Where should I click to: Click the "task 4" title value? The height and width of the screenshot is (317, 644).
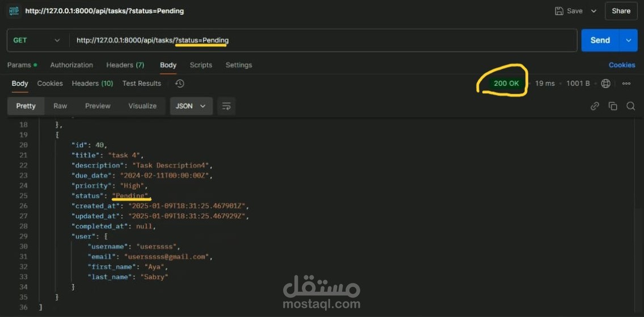click(125, 155)
